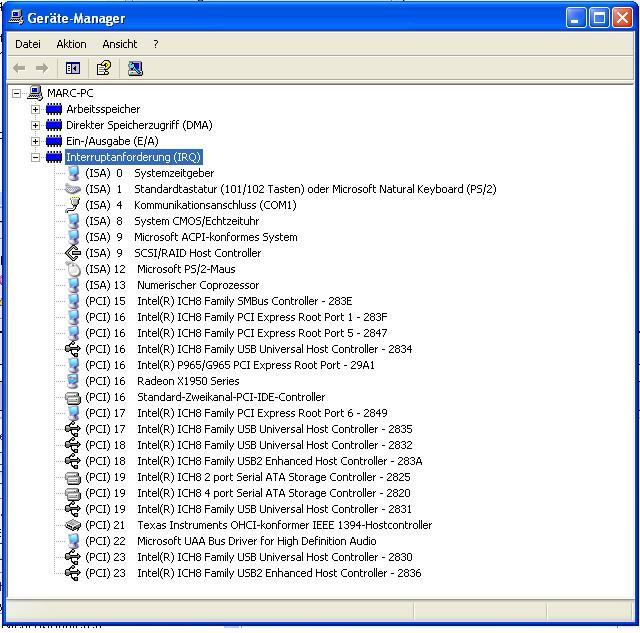This screenshot has height=633, width=640.
Task: Click the keyboard icon for Standardtastatur
Action: click(73, 189)
